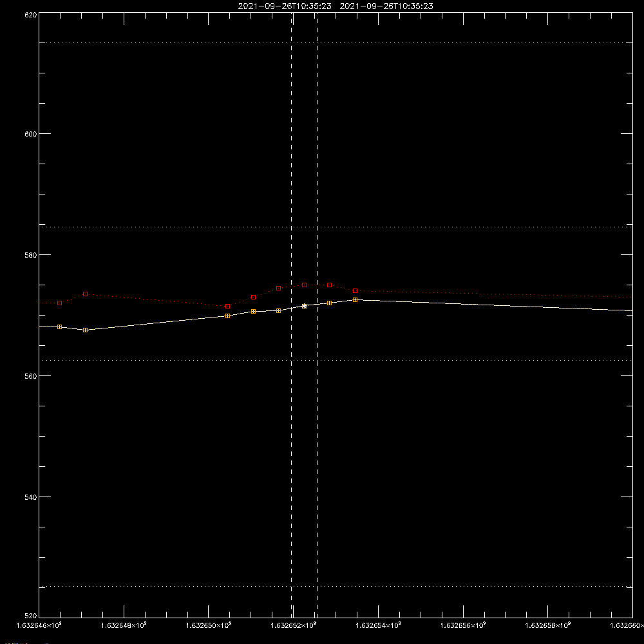Select the 620 y-axis label
The height and width of the screenshot is (644, 644).
pyautogui.click(x=31, y=15)
